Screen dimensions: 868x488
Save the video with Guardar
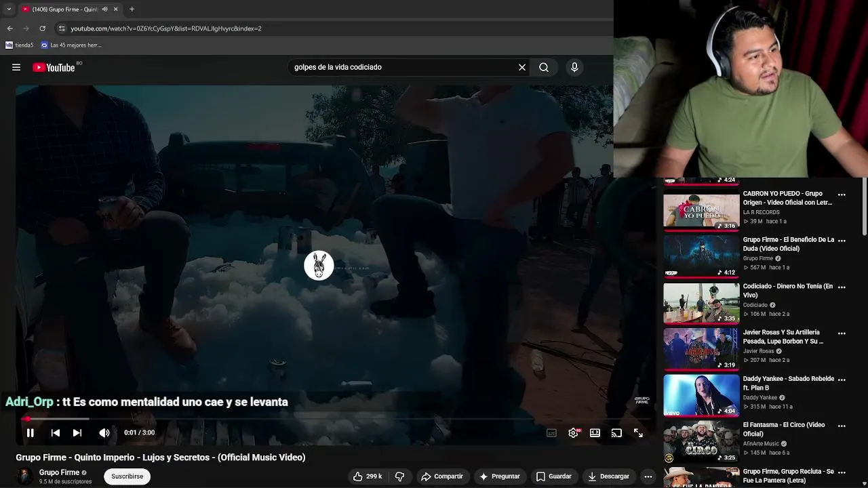click(x=553, y=476)
